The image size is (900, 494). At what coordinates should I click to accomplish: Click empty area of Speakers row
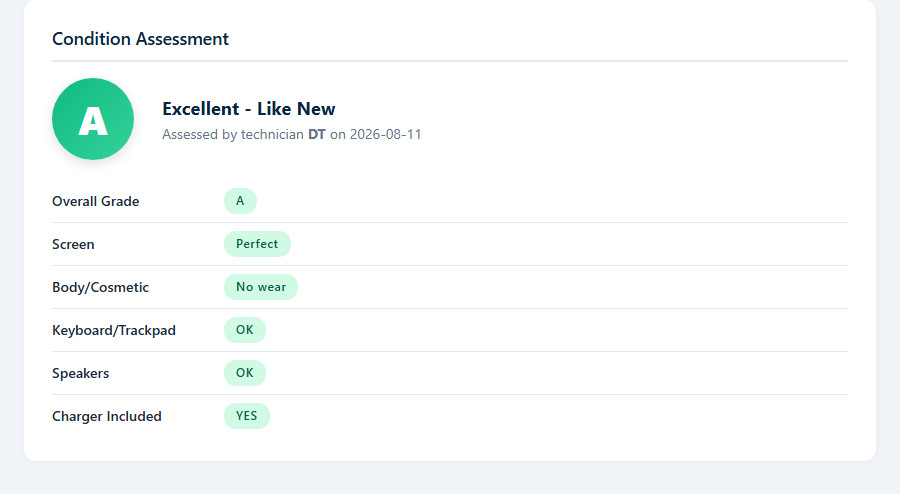point(557,373)
